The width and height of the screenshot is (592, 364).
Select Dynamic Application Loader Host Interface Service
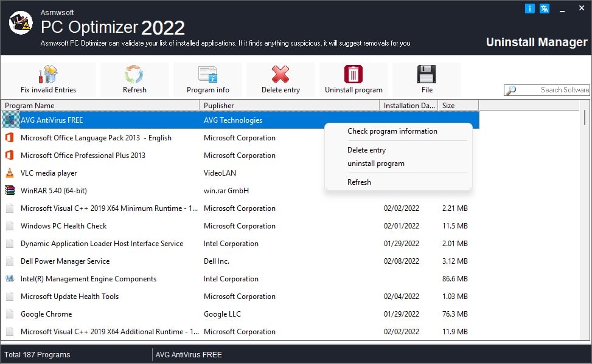pos(102,244)
